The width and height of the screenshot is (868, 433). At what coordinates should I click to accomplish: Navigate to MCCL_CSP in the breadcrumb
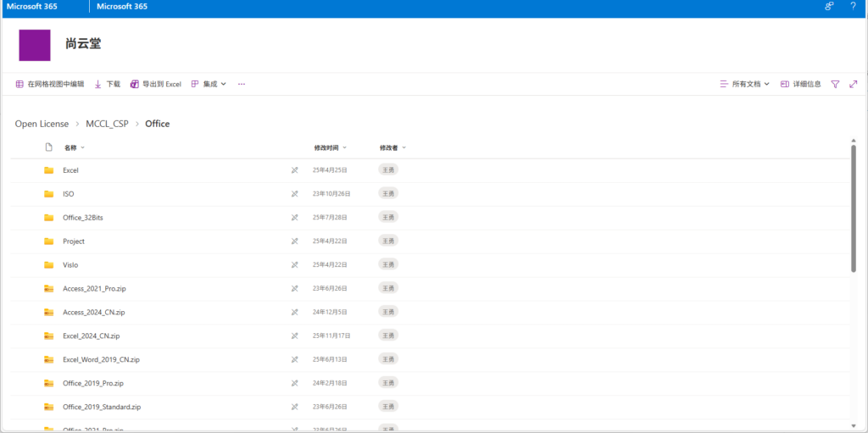point(107,124)
